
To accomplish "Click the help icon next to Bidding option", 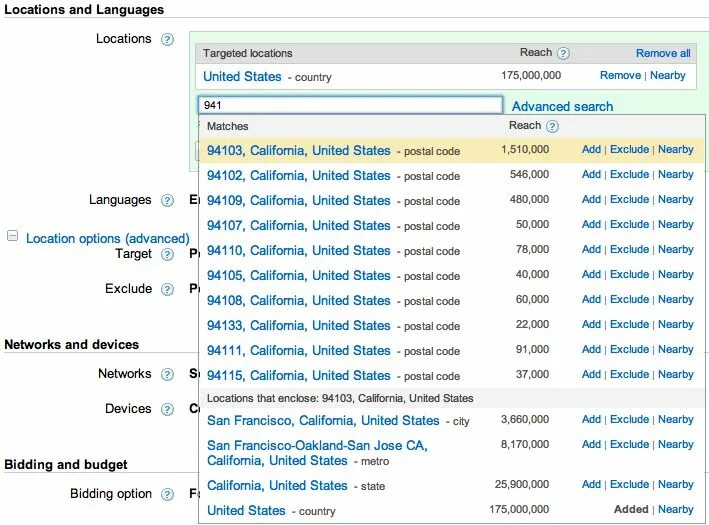I will pyautogui.click(x=168, y=495).
